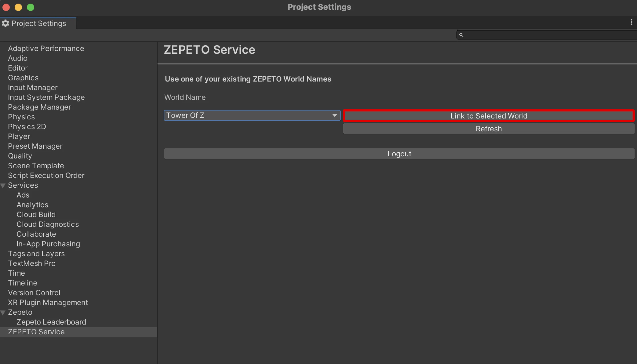
Task: Click the Logout button
Action: 399,153
